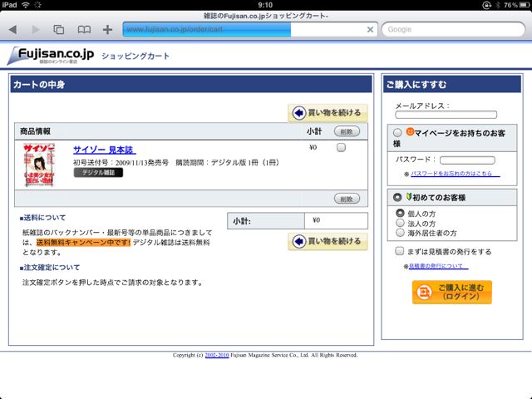The height and width of the screenshot is (399, 532).
Task: Click the 小計: ¥0 total value
Action: click(x=316, y=220)
